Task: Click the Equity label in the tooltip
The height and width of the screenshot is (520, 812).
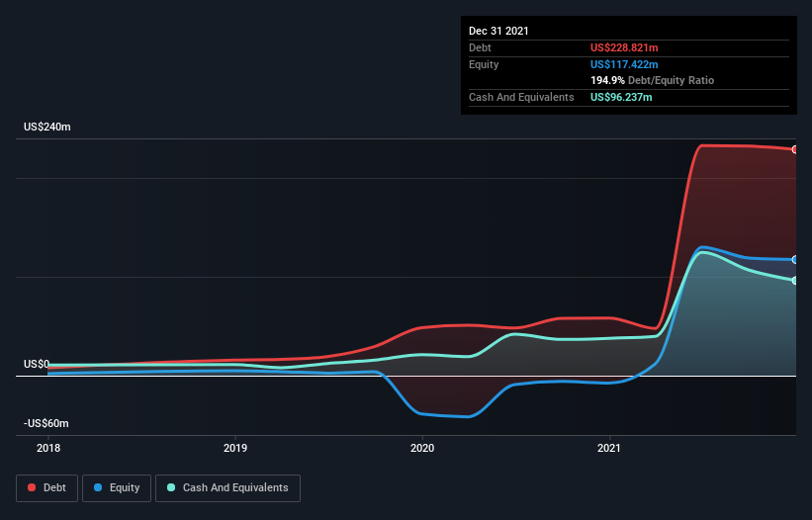Action: click(484, 64)
